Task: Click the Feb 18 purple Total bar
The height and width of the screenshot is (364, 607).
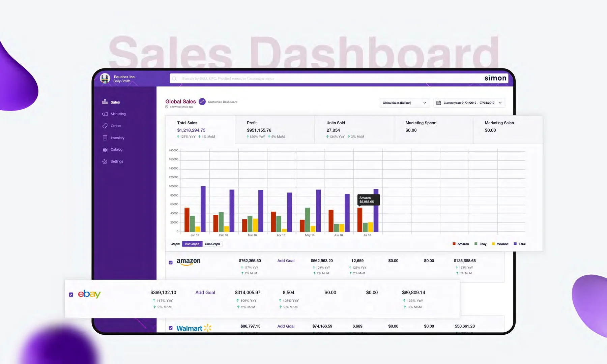Action: 232,211
